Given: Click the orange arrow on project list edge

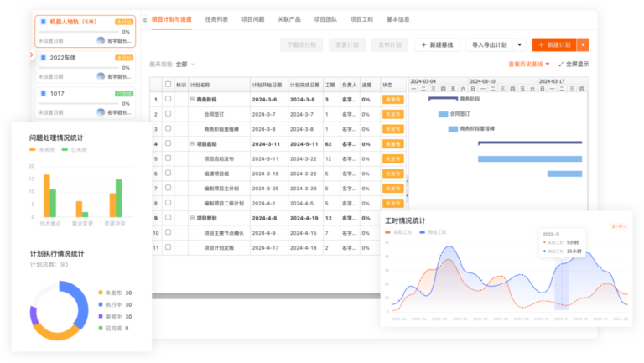Looking at the screenshot, I should pos(31,54).
